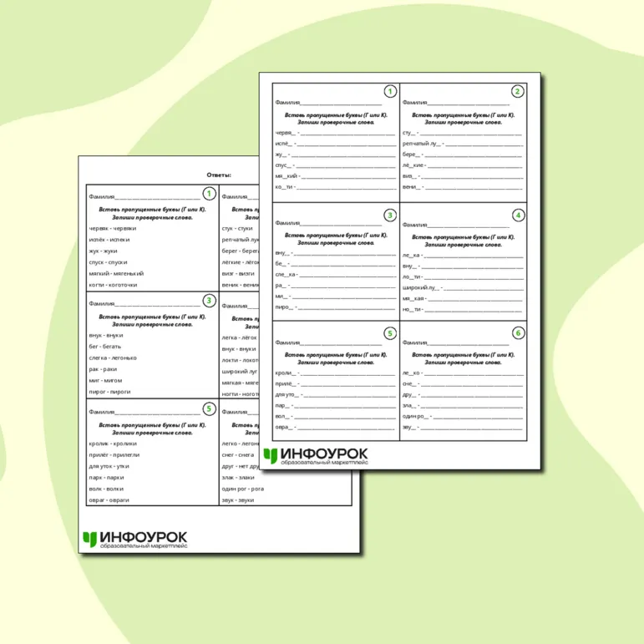
Task: Select the word 'пиро__' in card 3
Action: pos(284,307)
